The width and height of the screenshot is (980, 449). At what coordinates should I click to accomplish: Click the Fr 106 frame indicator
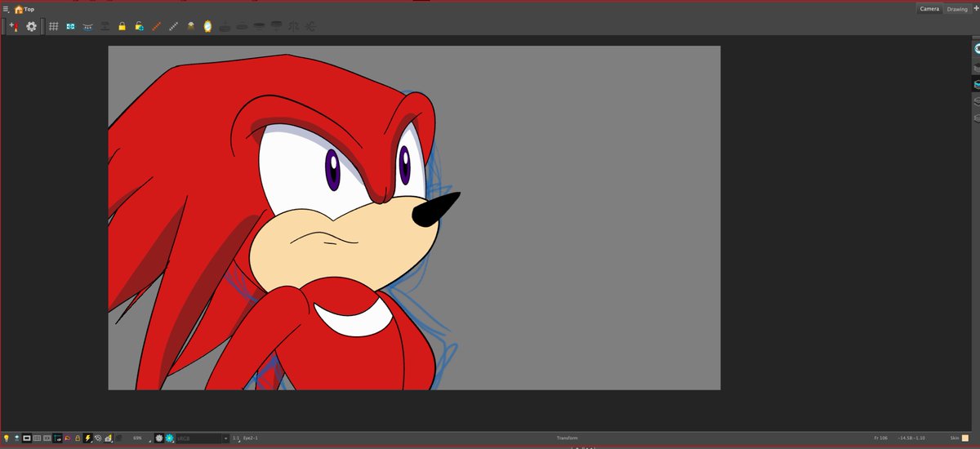(880, 438)
